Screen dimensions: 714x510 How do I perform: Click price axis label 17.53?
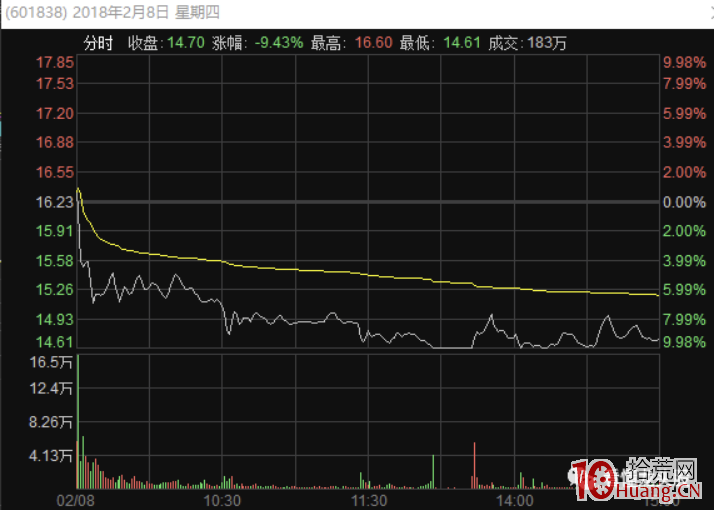pos(55,84)
